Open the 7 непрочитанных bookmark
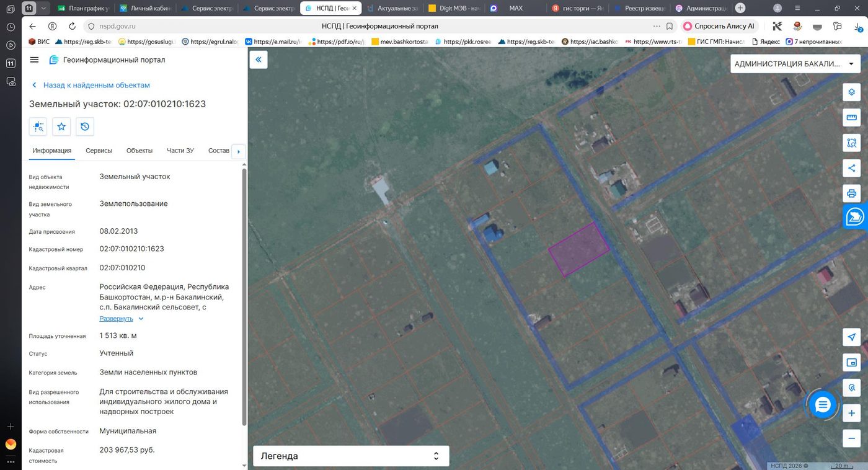The width and height of the screenshot is (868, 470). click(813, 42)
